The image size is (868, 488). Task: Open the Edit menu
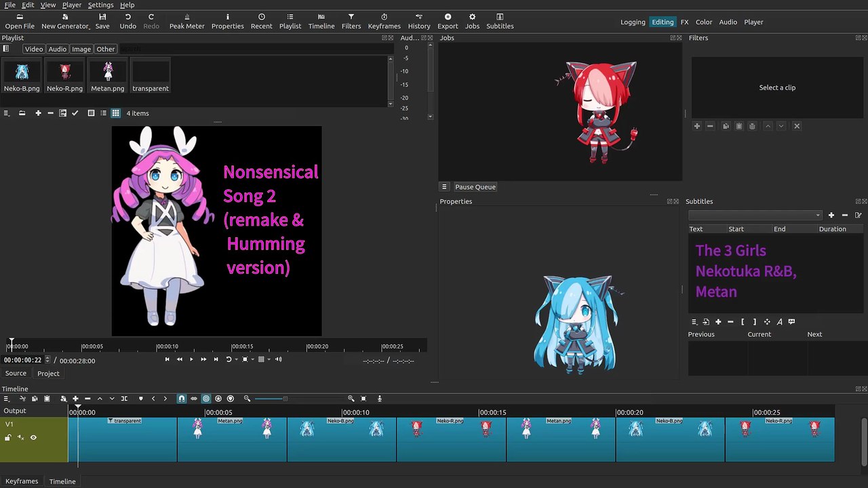point(28,5)
